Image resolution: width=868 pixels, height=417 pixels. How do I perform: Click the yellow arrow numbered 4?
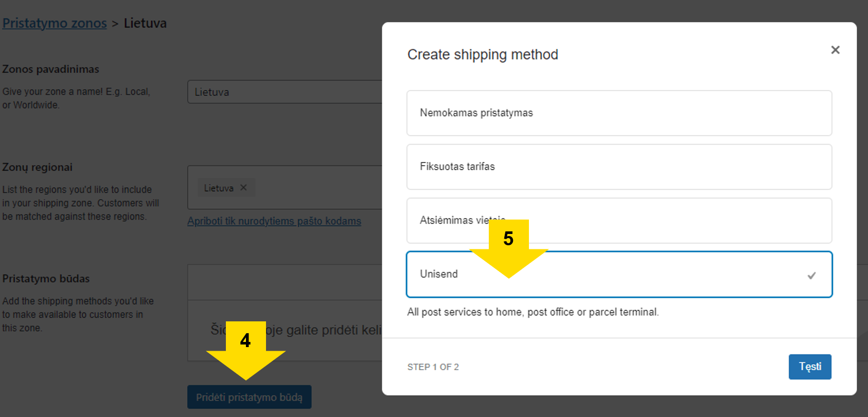tap(246, 350)
